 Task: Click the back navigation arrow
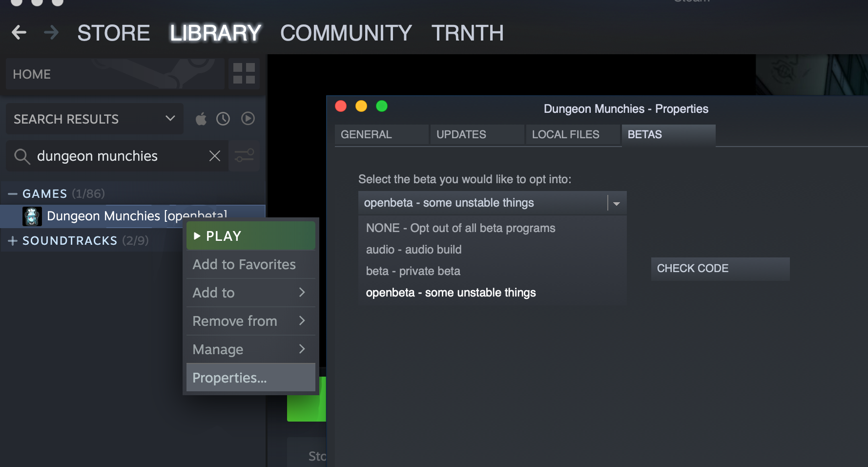(x=19, y=33)
